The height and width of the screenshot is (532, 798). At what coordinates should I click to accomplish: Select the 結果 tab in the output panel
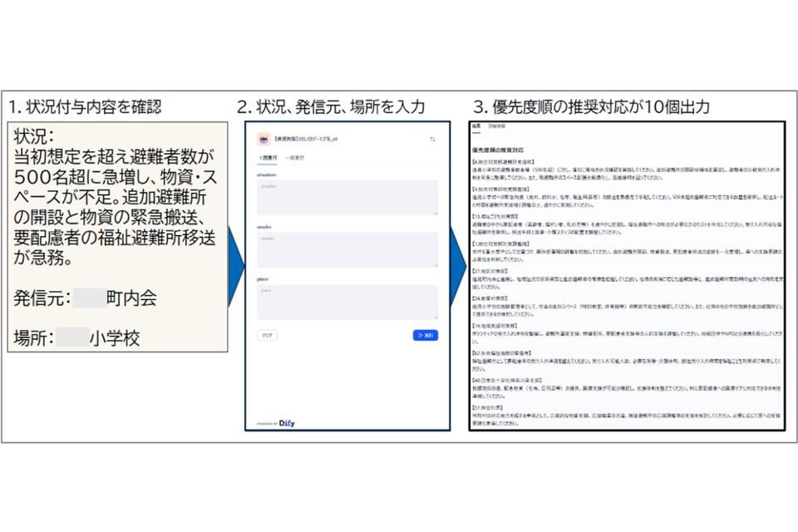point(476,126)
